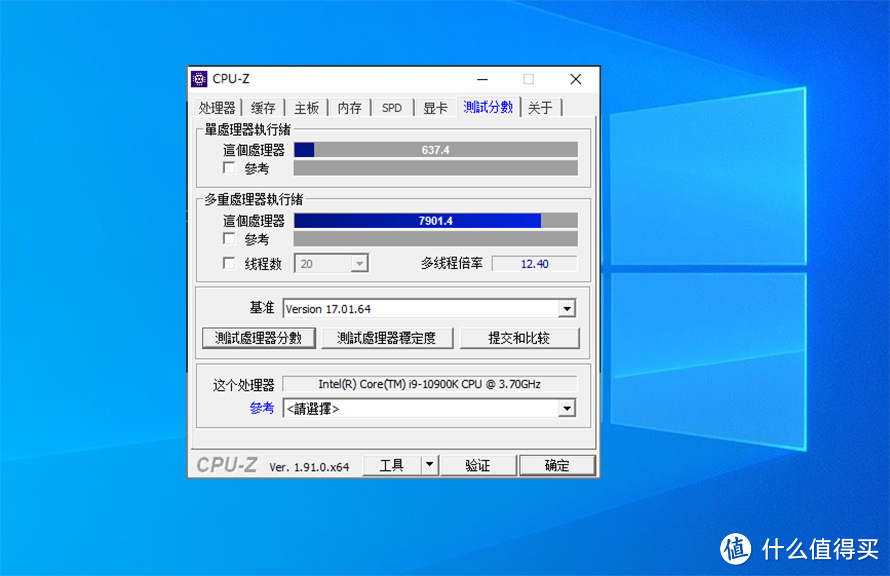Click the single-thread 637.4 score bar
The height and width of the screenshot is (576, 890).
point(436,150)
